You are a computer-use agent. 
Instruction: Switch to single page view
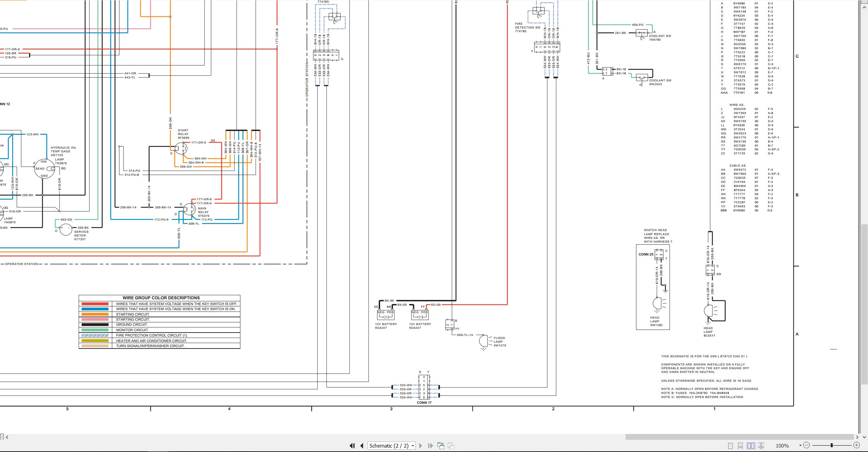pyautogui.click(x=731, y=446)
